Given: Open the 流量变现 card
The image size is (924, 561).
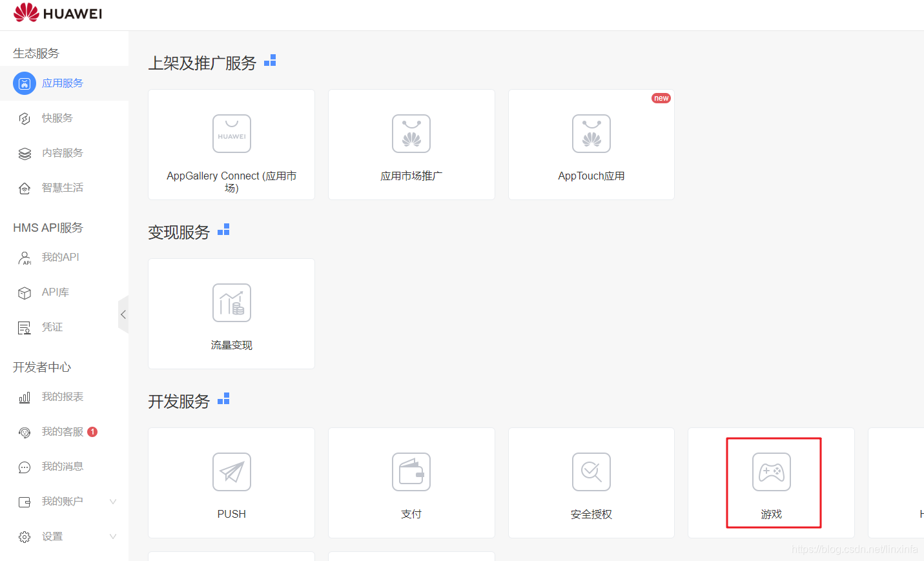Looking at the screenshot, I should click(x=232, y=314).
